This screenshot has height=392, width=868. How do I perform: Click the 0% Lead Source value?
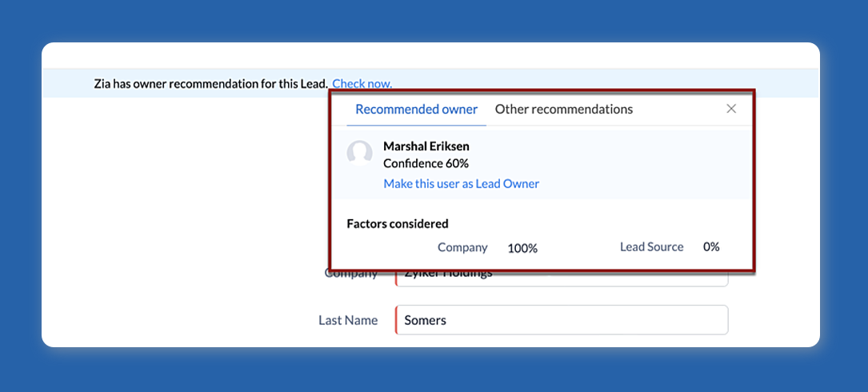711,246
